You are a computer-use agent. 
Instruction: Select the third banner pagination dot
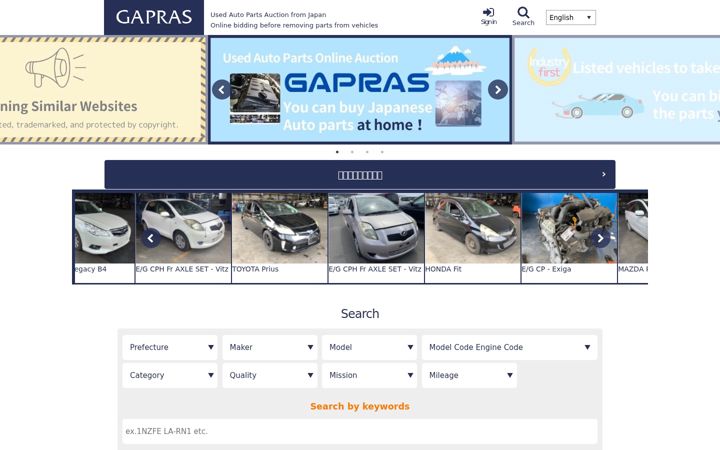pos(367,152)
